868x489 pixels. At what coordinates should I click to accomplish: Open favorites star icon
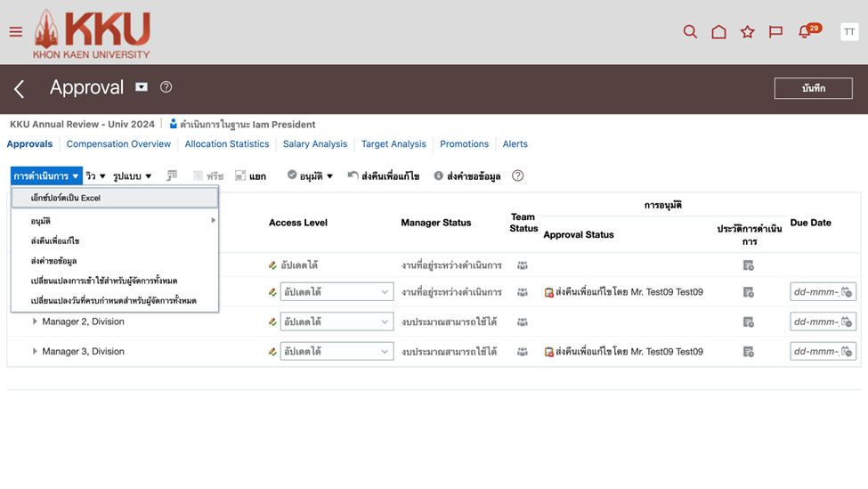[x=747, y=32]
